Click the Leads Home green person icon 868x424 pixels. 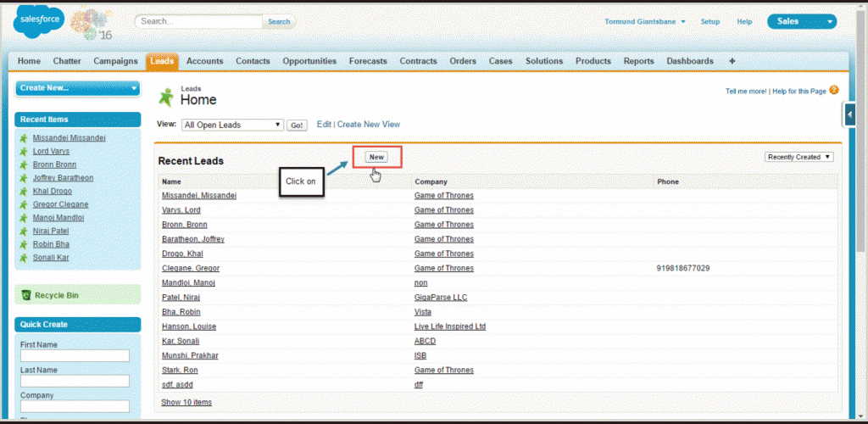pyautogui.click(x=166, y=97)
